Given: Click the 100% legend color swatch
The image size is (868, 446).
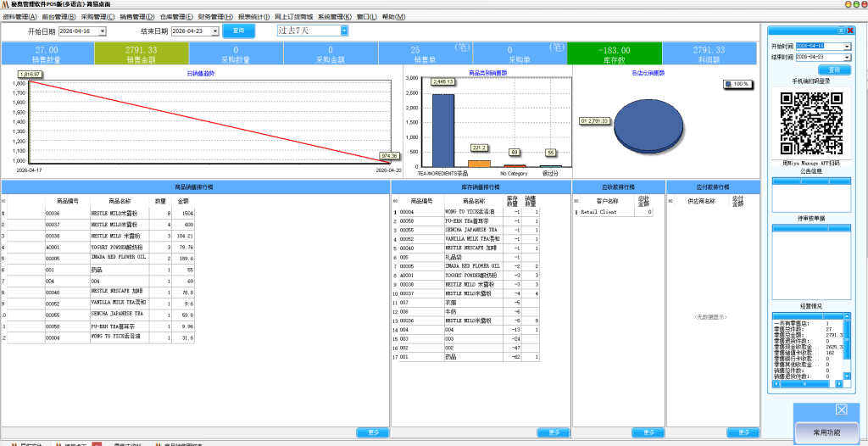Looking at the screenshot, I should [x=728, y=84].
